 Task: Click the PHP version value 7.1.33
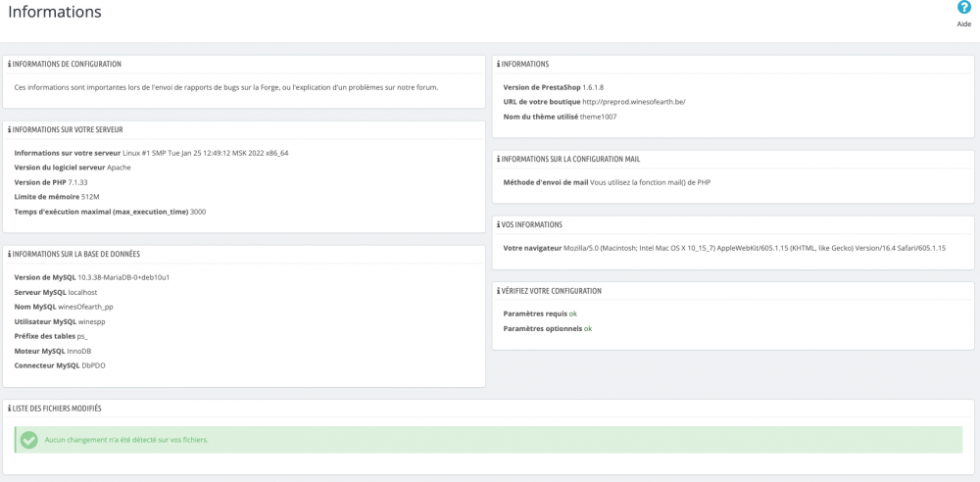pos(79,182)
